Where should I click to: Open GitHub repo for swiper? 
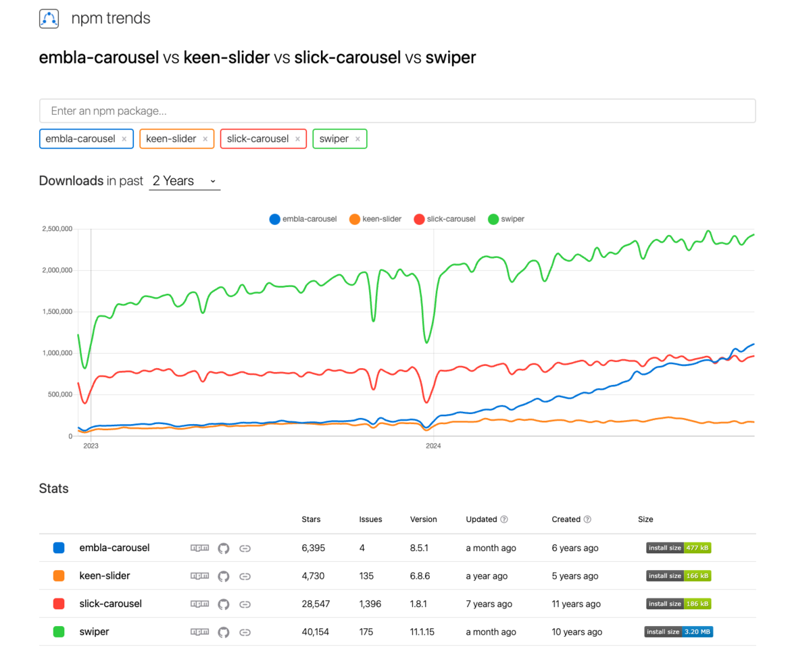pos(224,632)
